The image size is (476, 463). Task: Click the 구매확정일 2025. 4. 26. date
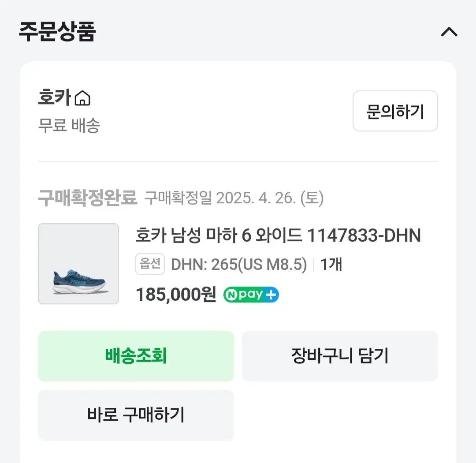pyautogui.click(x=234, y=198)
